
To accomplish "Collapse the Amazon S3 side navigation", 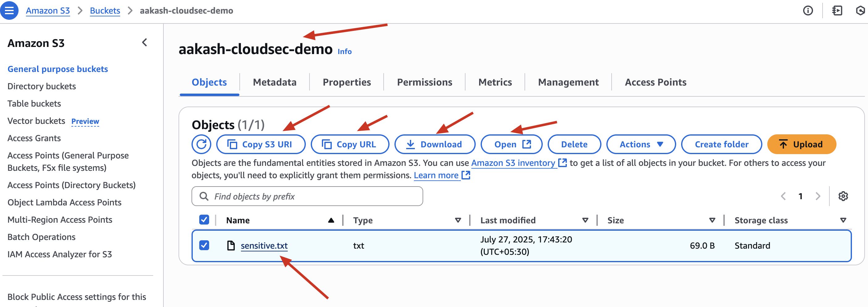I will click(x=145, y=42).
